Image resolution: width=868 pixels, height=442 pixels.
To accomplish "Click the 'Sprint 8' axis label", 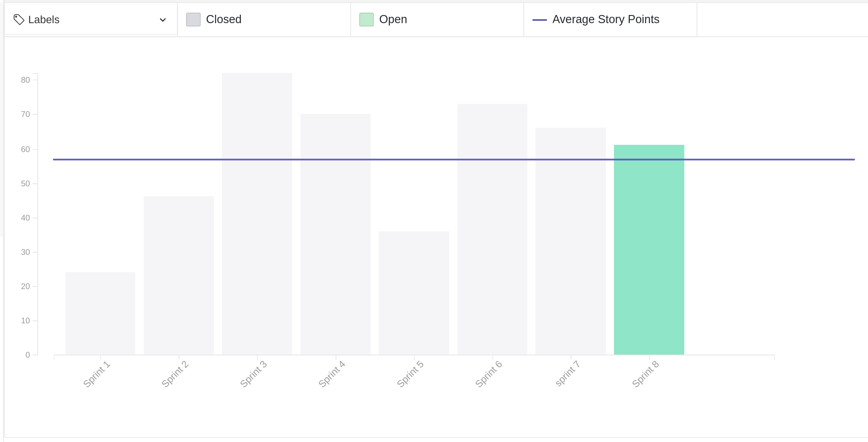I will point(645,374).
